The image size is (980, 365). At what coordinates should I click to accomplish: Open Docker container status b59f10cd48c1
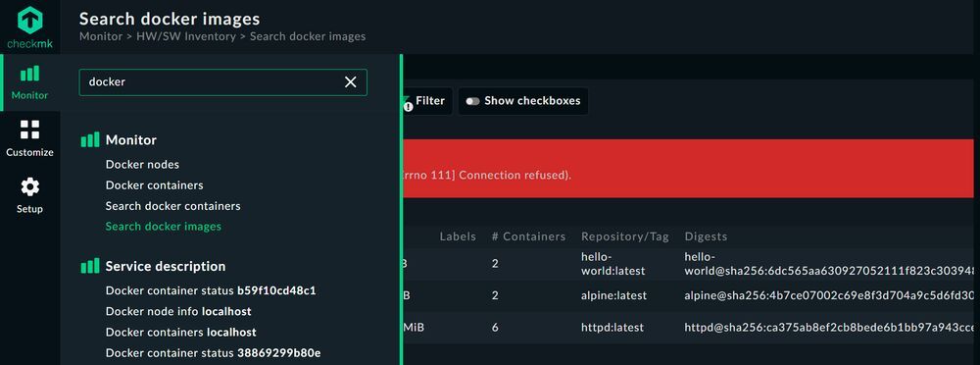tap(211, 290)
